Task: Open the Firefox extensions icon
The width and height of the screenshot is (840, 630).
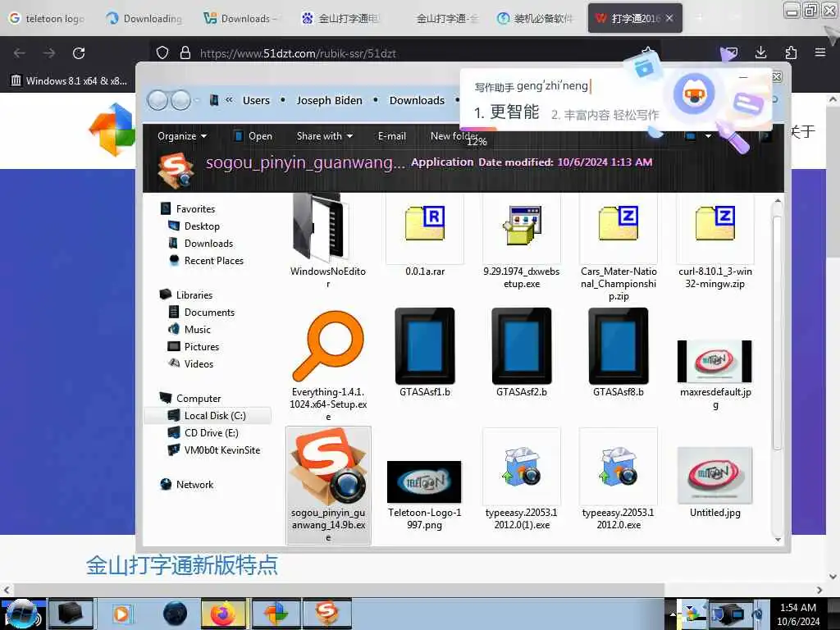Action: click(791, 52)
